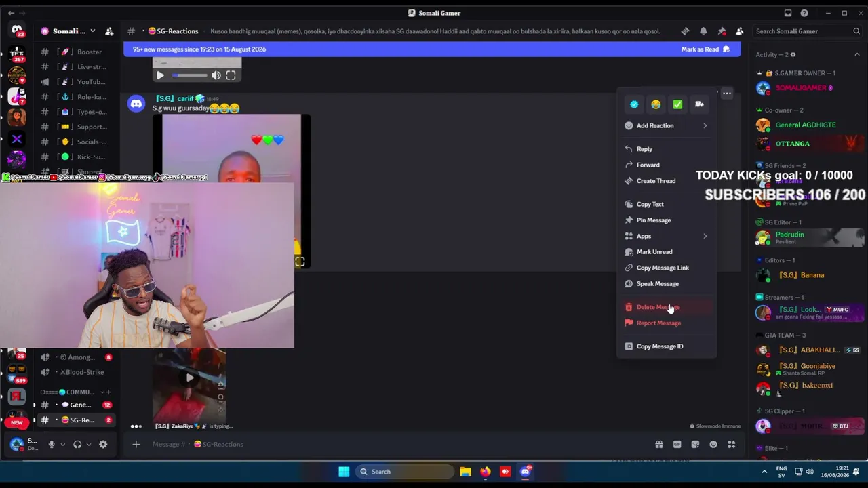The width and height of the screenshot is (868, 488).
Task: Open the GIF picker
Action: 677,445
